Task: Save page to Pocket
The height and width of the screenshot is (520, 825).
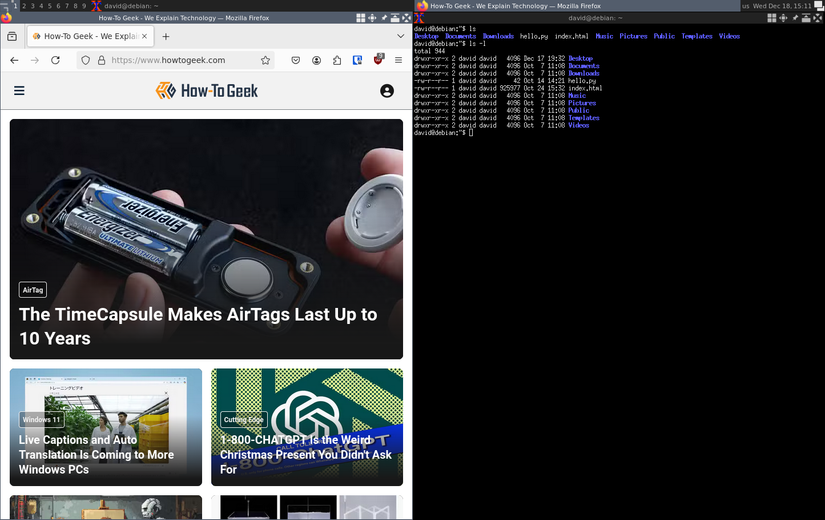Action: click(x=296, y=60)
